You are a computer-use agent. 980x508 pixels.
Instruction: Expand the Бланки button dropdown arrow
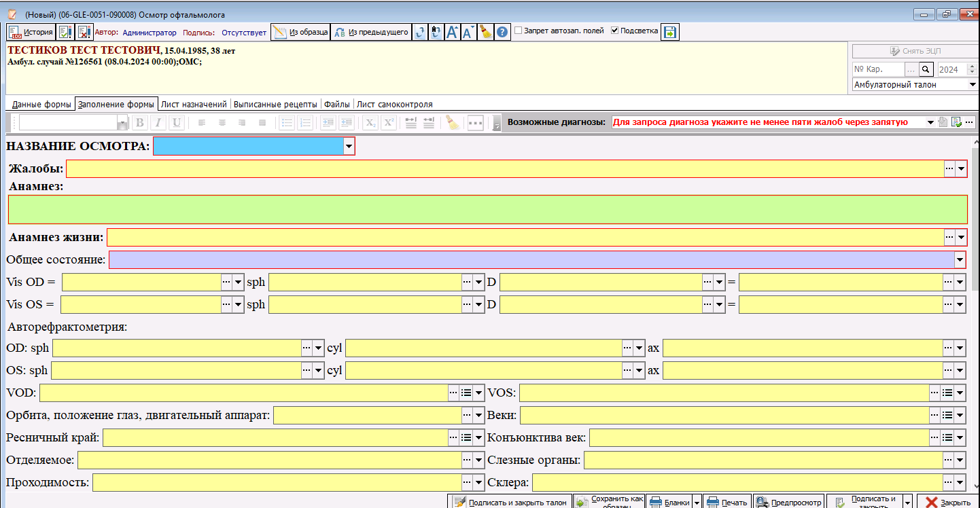coord(696,503)
